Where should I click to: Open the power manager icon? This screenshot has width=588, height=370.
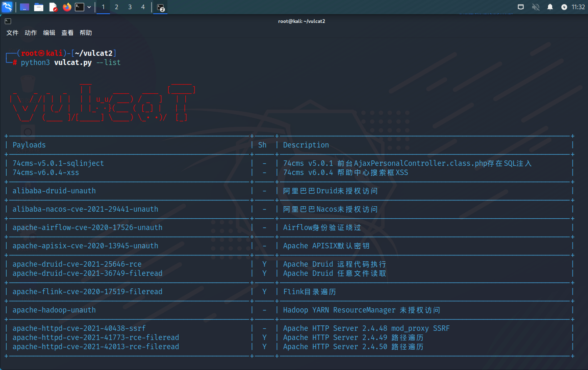click(x=564, y=7)
